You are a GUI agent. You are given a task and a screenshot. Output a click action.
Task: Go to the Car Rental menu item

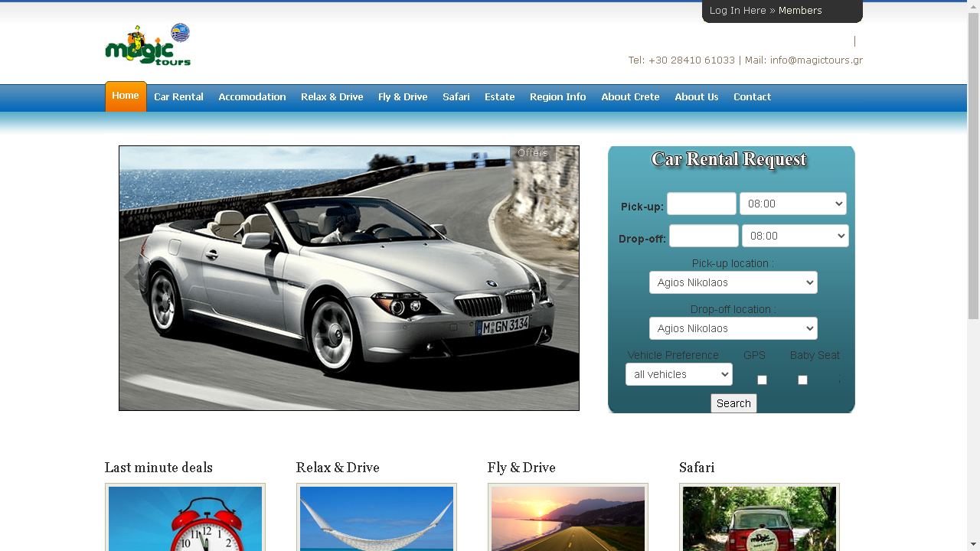[178, 97]
